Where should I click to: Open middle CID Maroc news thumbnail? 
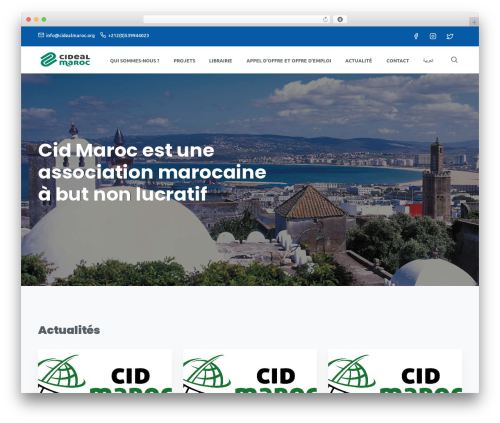pos(250,371)
